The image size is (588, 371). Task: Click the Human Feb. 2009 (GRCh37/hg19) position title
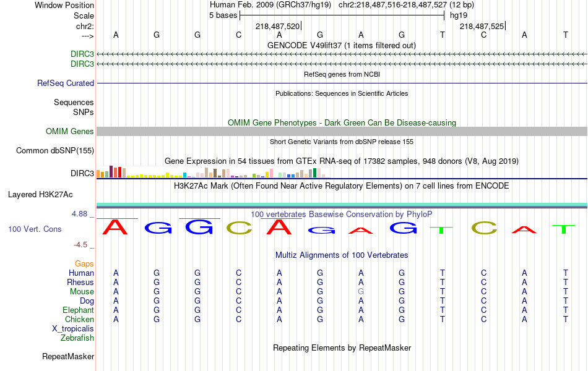[x=270, y=5]
